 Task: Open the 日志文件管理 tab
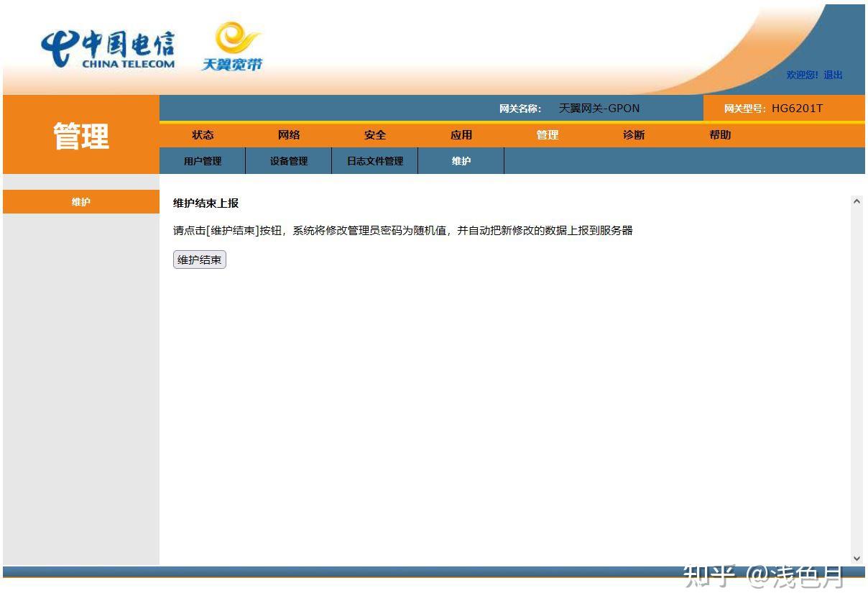coord(375,161)
